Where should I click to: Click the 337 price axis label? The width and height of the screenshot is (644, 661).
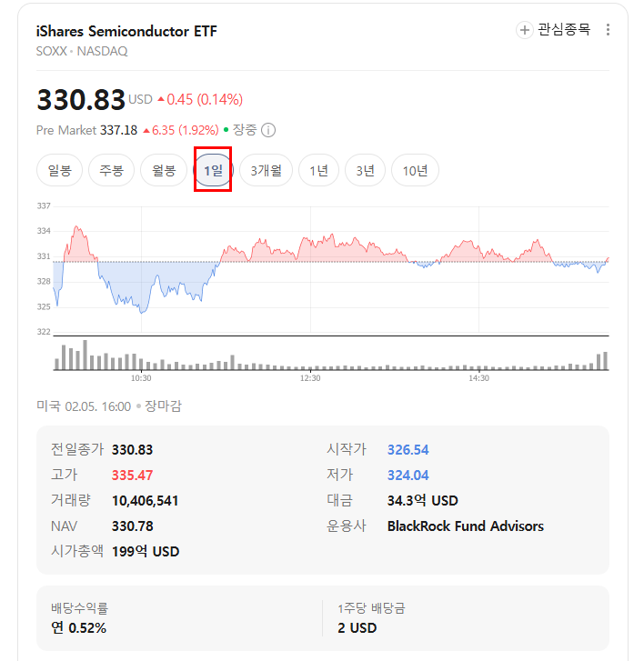click(44, 205)
